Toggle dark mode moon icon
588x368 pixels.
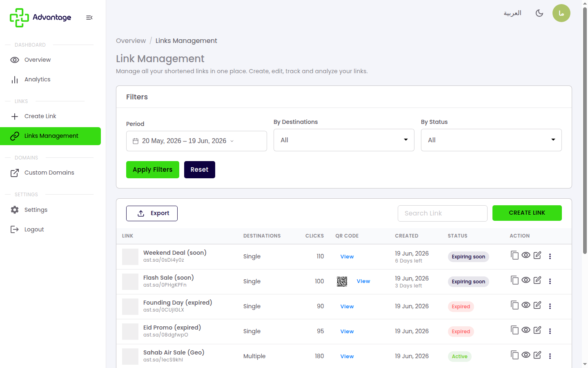coord(539,13)
